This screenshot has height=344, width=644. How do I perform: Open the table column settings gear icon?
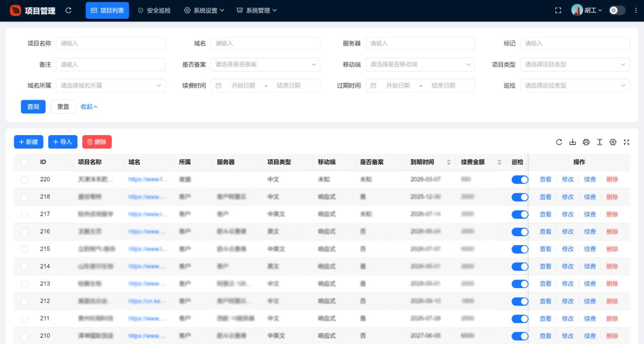point(613,142)
